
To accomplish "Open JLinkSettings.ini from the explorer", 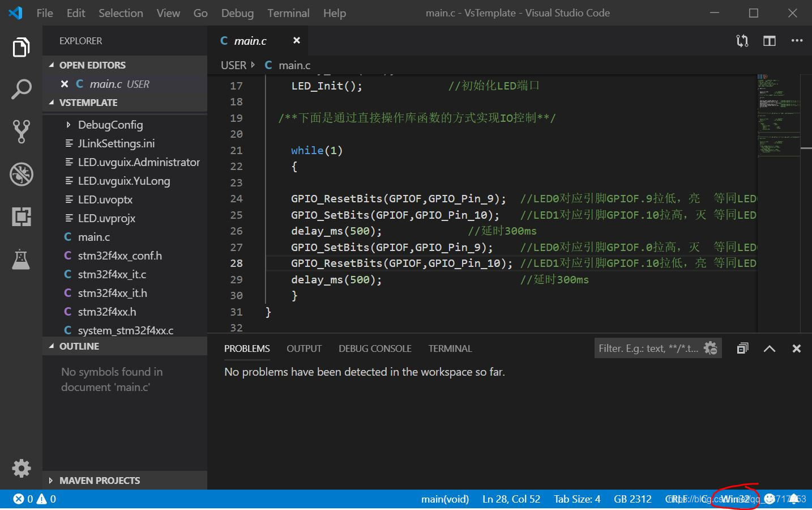I will [116, 143].
